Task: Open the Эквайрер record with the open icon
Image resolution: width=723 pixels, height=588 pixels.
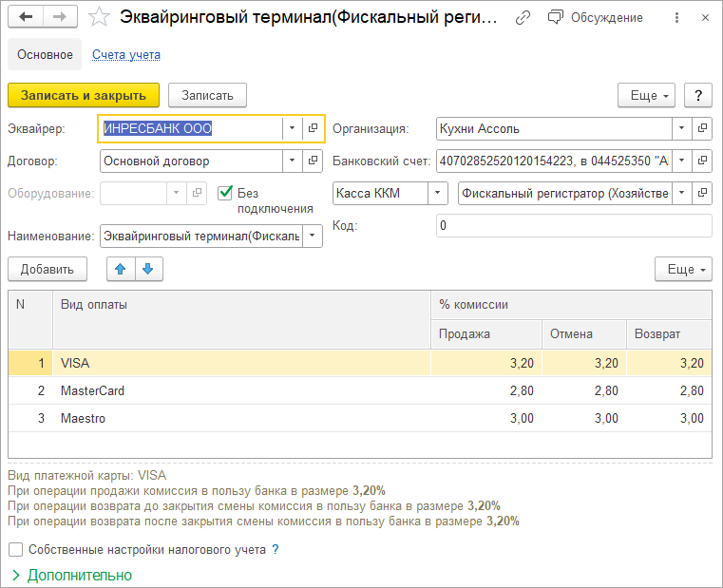Action: (x=313, y=128)
